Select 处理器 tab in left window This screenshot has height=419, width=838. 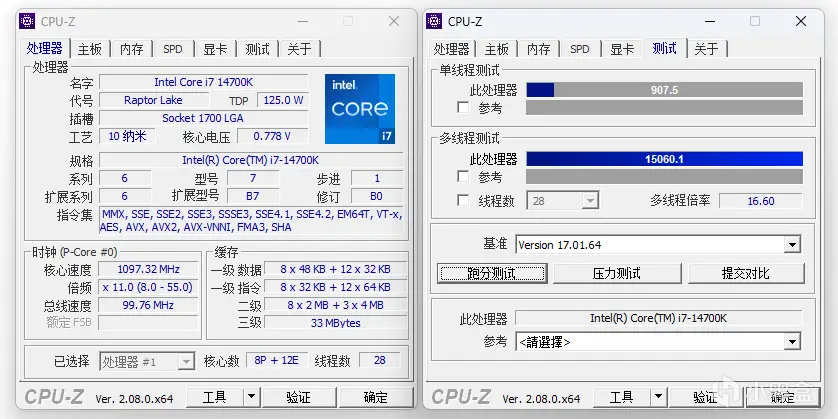coord(45,48)
